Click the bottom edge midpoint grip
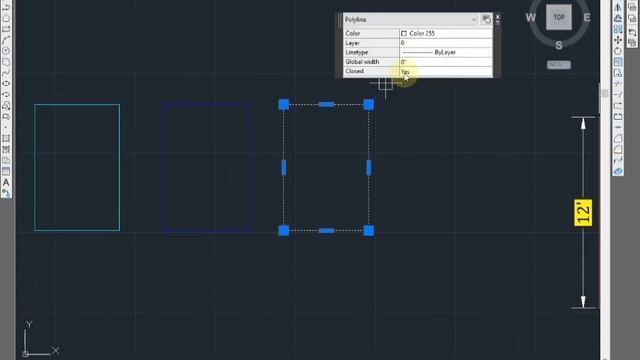This screenshot has height=360, width=640. [x=327, y=231]
